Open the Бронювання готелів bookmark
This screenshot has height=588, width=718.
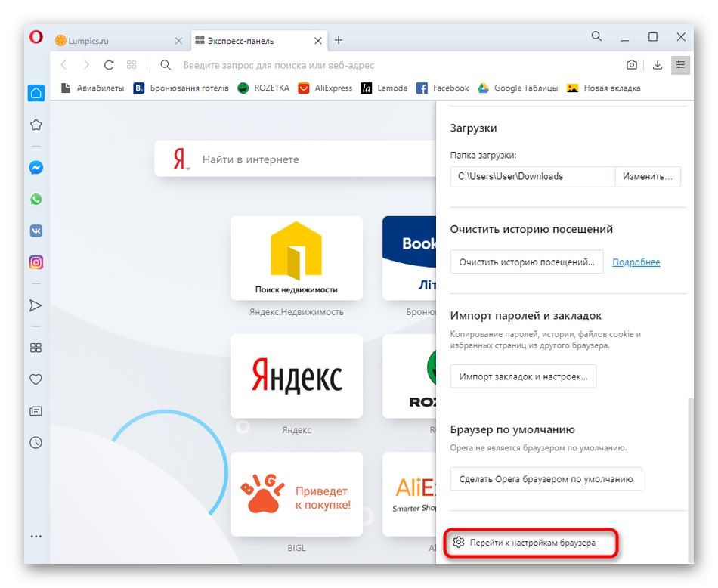click(181, 88)
